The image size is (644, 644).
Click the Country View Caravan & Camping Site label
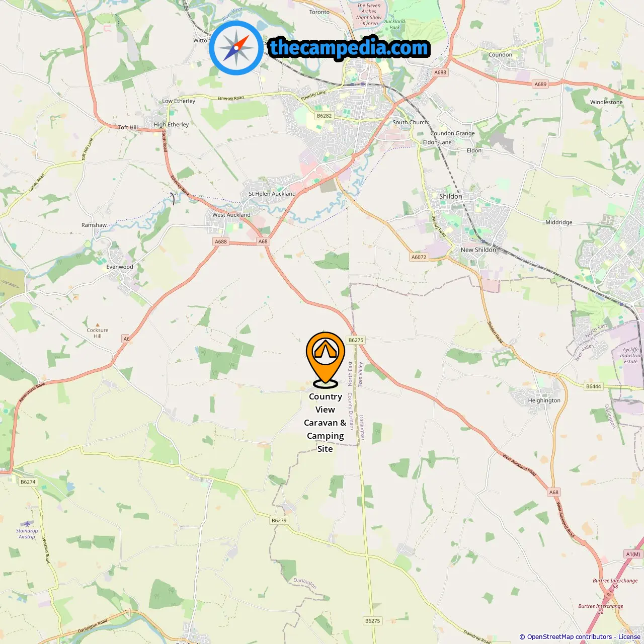(326, 423)
